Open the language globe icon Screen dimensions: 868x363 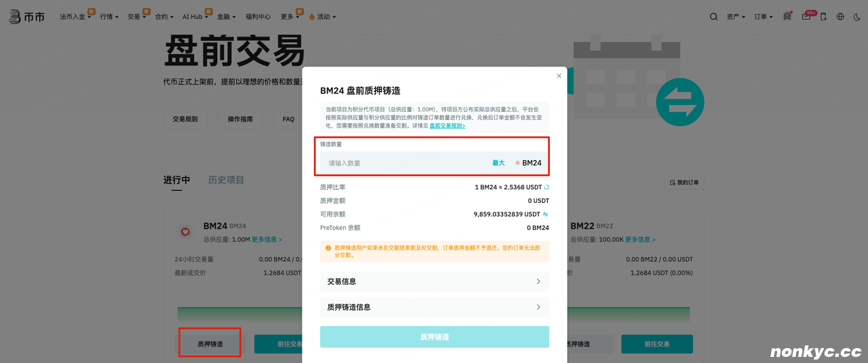coord(840,16)
